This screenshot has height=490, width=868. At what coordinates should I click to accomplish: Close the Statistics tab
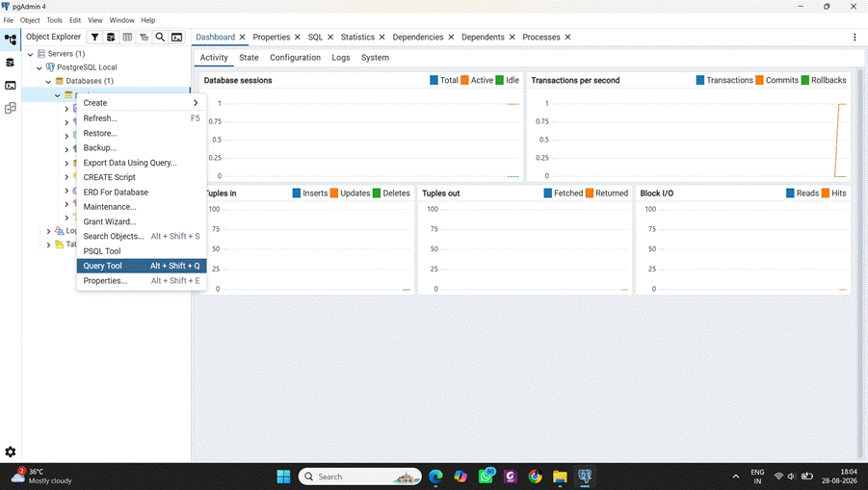(x=381, y=37)
